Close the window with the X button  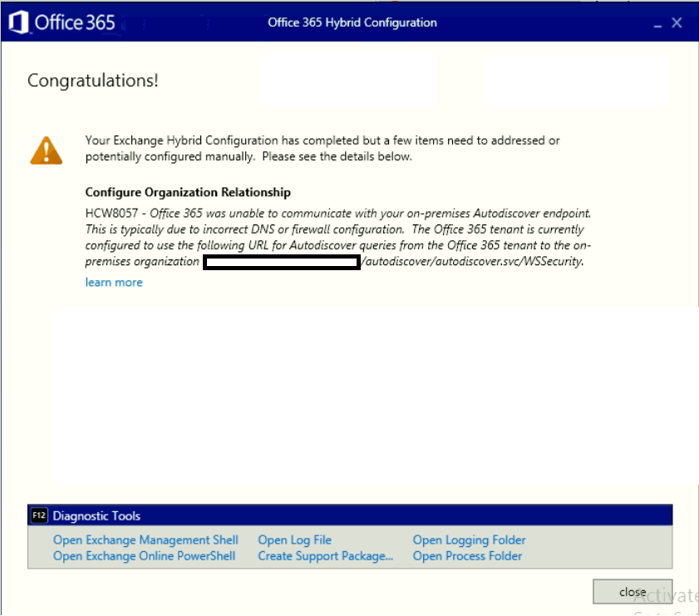(x=677, y=22)
